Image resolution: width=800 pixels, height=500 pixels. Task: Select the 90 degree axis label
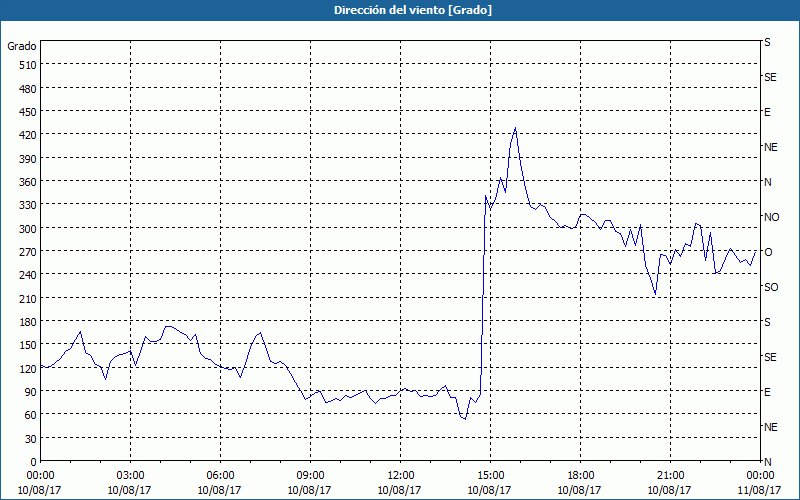(31, 392)
